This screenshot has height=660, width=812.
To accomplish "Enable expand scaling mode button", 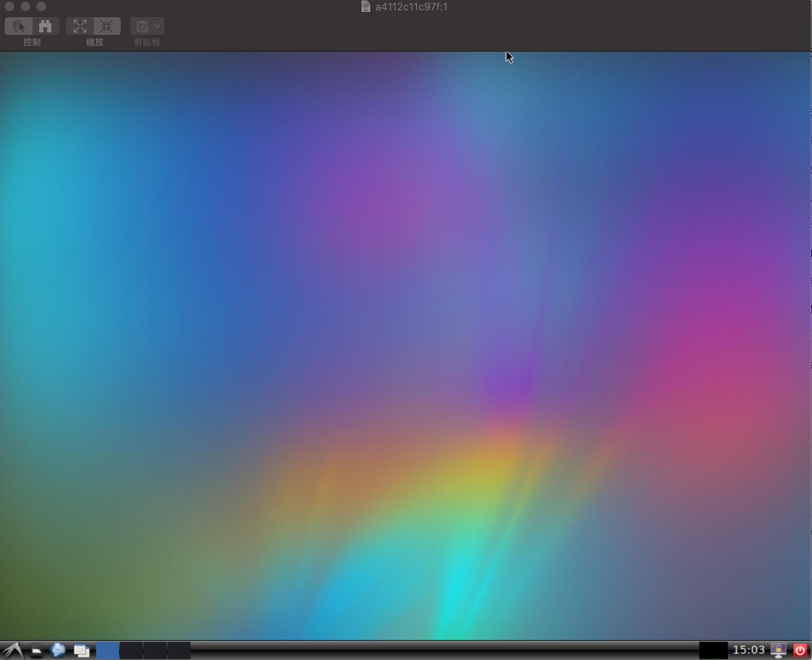I will pos(80,27).
